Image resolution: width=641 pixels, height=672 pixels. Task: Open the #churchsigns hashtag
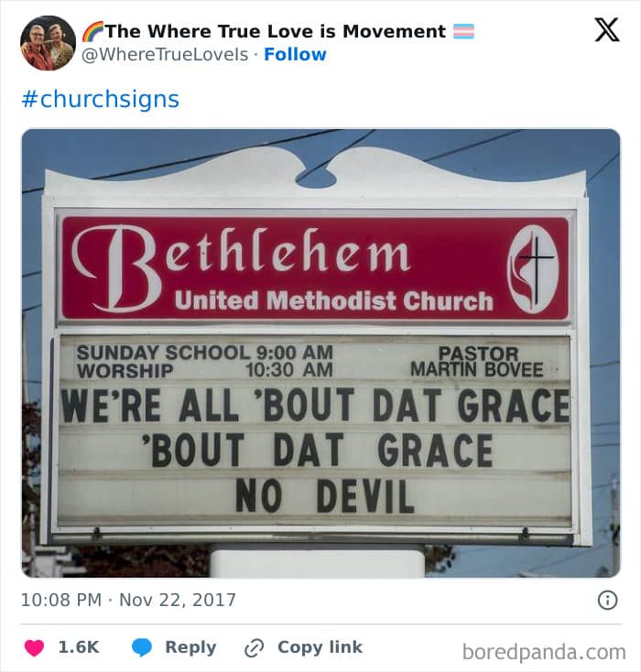coord(101,100)
